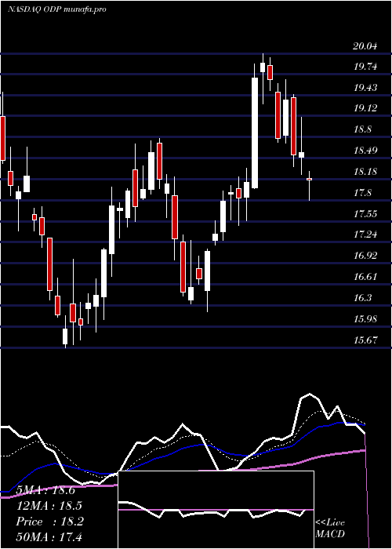Click the 19.43 price axis label
392x549 pixels.
(365, 88)
